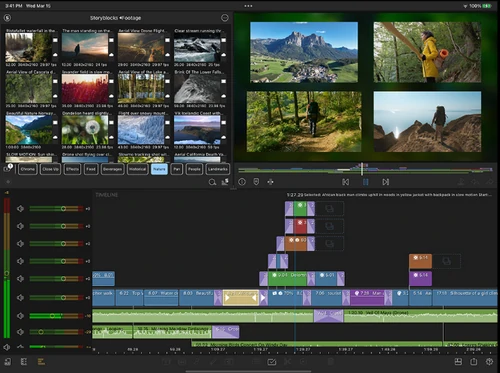Viewport: 500px width, 373px height.
Task: Select the 7:06 tourist clip on main track
Action: [328, 297]
